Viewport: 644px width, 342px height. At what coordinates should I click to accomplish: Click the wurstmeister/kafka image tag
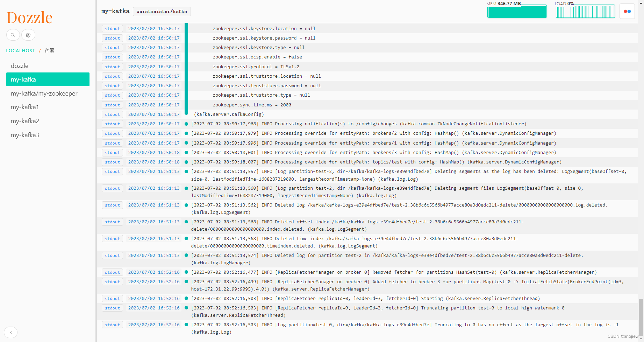click(x=162, y=12)
